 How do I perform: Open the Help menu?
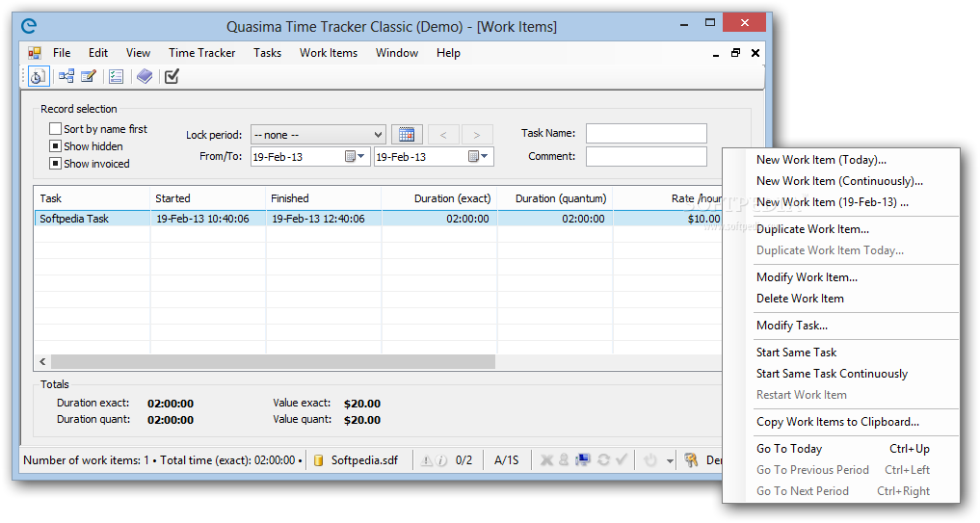click(448, 53)
